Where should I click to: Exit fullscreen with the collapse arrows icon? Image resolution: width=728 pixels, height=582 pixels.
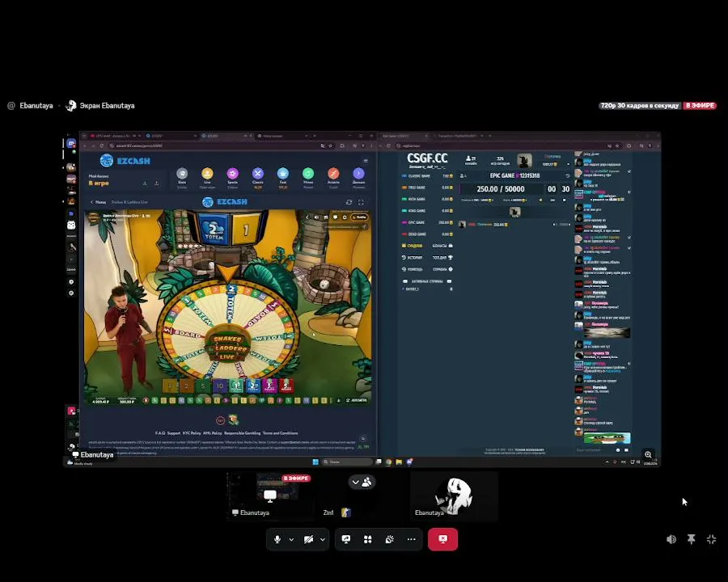click(711, 539)
